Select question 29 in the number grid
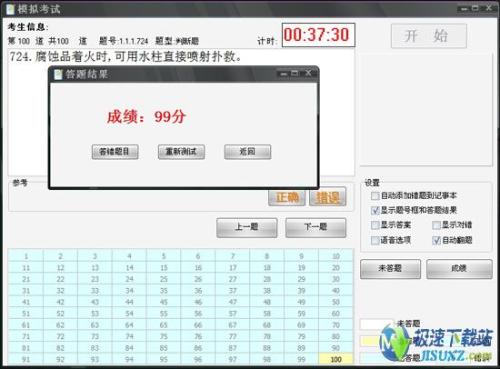 301,279
